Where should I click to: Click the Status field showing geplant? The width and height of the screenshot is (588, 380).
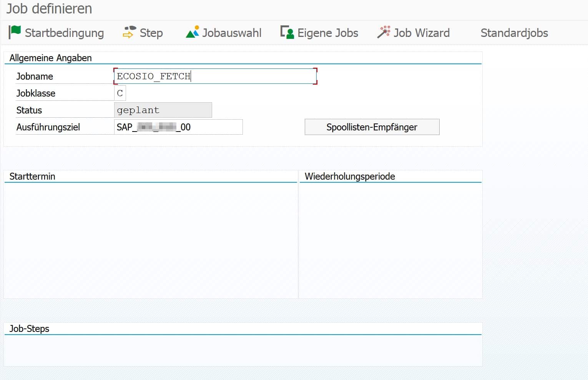click(x=163, y=110)
